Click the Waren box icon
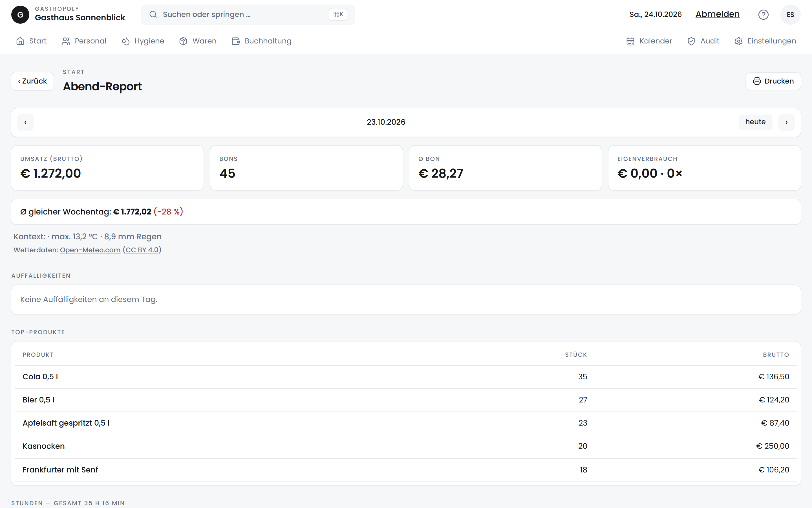 pyautogui.click(x=183, y=41)
